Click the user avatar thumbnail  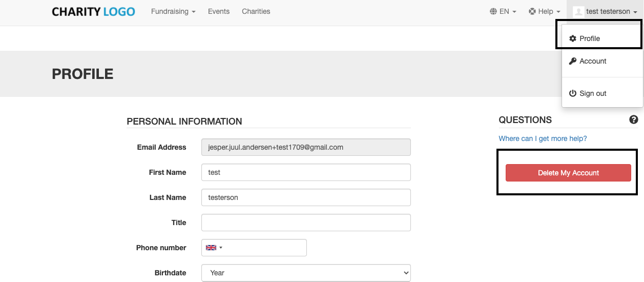tap(578, 11)
